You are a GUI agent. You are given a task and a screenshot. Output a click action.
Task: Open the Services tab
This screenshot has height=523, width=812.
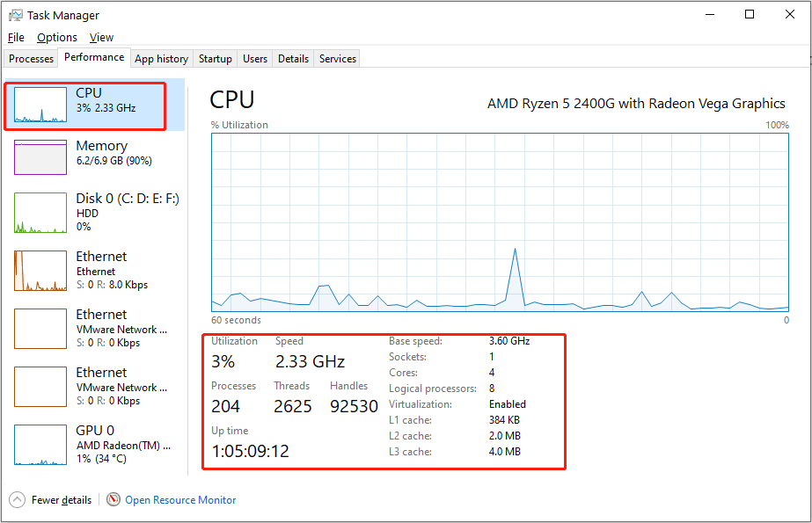(x=338, y=59)
